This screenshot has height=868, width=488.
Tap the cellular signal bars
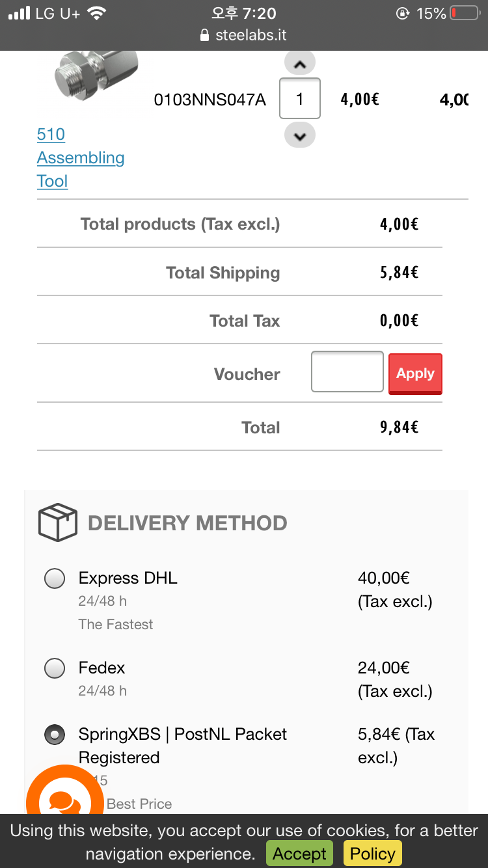click(x=20, y=13)
